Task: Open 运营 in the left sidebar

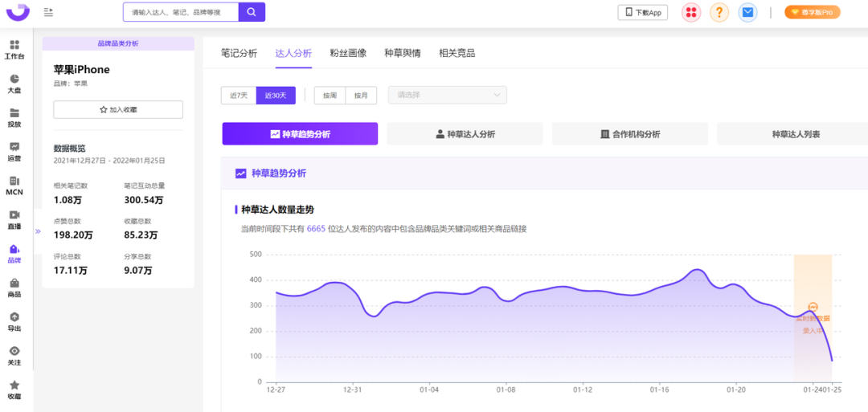Action: pyautogui.click(x=14, y=152)
